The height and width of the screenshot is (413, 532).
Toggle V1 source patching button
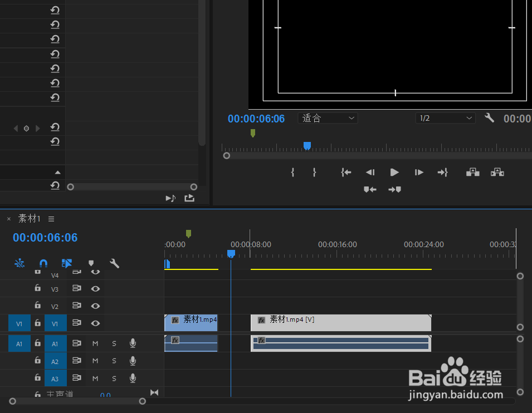pyautogui.click(x=19, y=323)
